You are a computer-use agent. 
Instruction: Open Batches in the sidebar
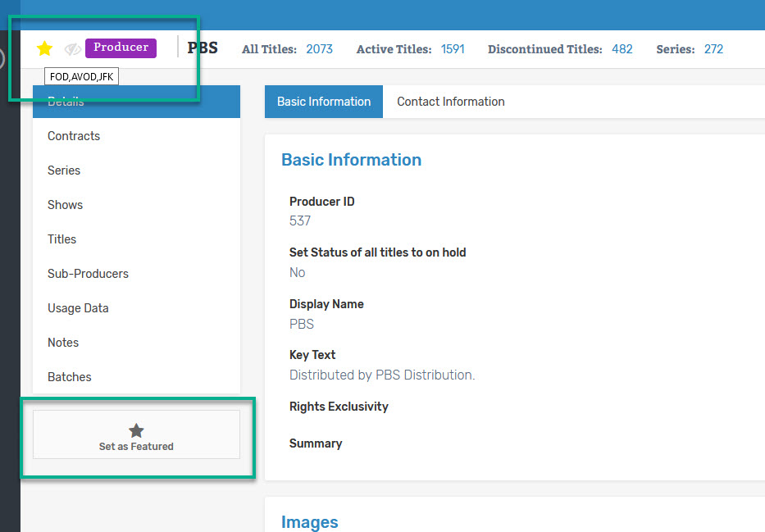(137, 377)
